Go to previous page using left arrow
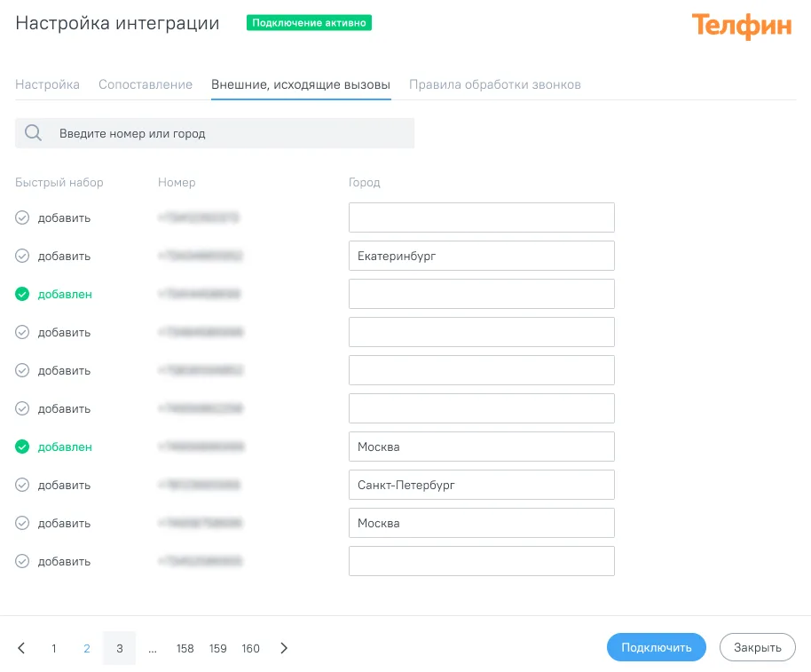This screenshot has width=811, height=672. click(x=21, y=648)
